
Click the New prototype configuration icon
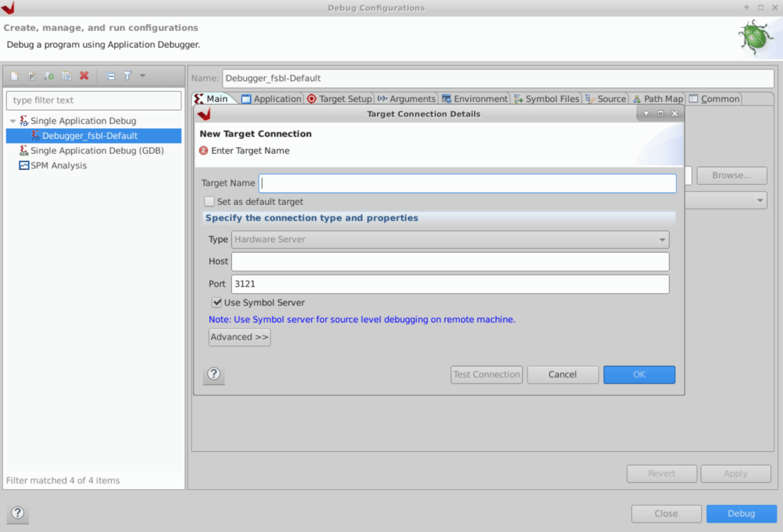pyautogui.click(x=32, y=76)
